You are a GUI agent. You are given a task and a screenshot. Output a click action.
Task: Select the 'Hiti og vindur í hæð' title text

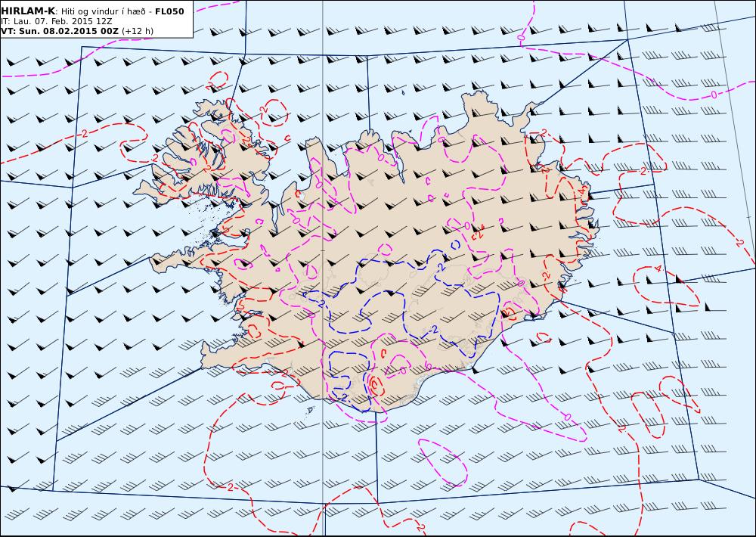(103, 11)
